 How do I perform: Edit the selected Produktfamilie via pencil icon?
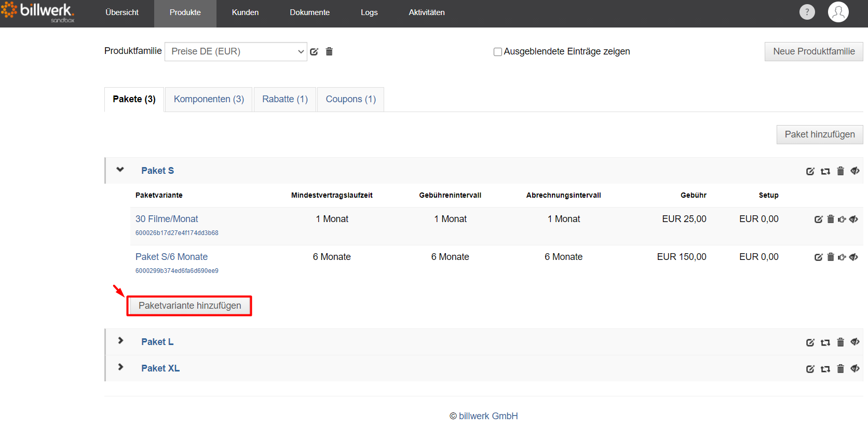click(x=314, y=51)
